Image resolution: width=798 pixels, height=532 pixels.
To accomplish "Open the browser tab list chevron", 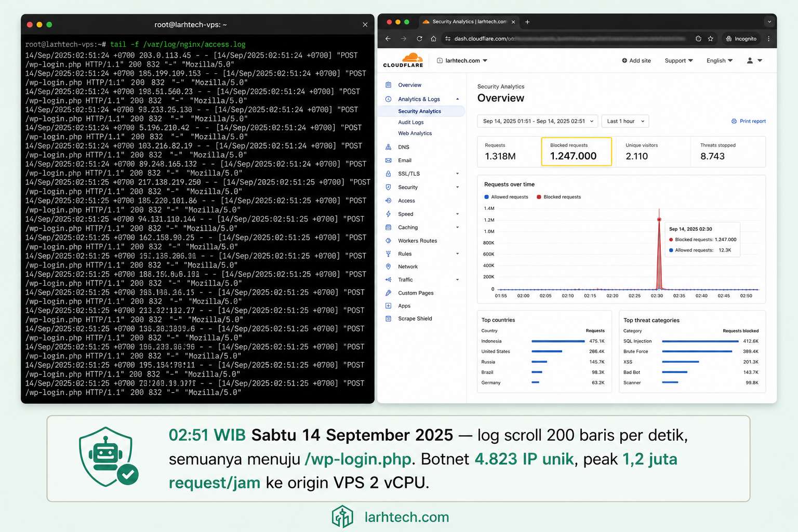I will coord(769,22).
